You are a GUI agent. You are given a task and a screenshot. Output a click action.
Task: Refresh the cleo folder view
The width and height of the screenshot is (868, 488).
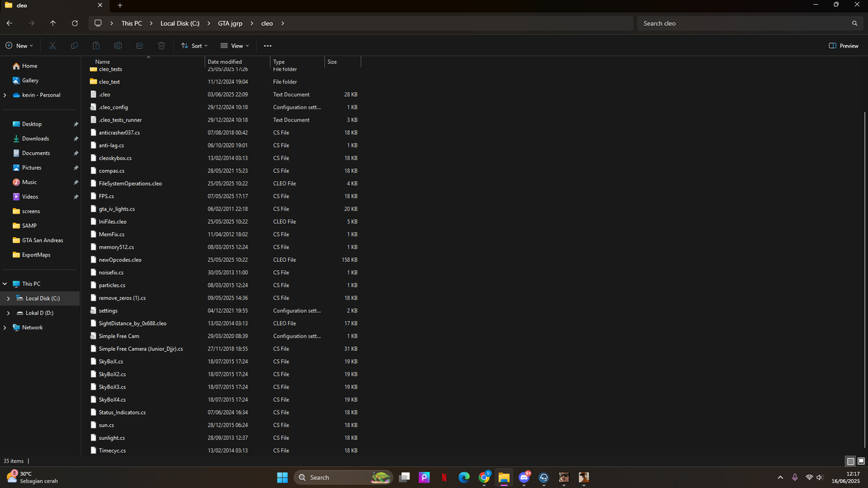[75, 23]
